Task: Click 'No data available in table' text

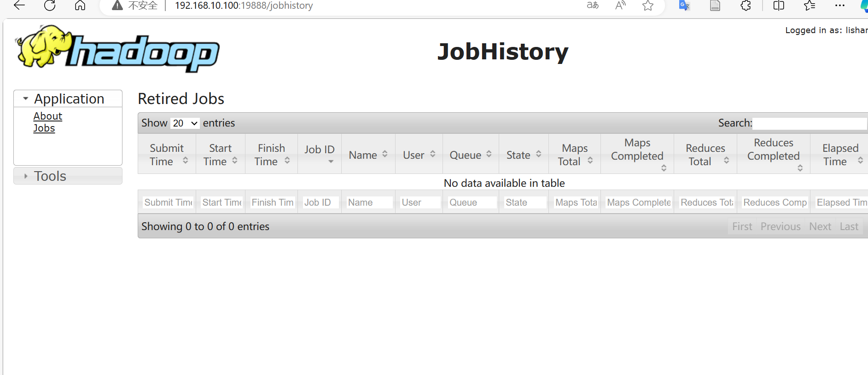Action: point(504,183)
